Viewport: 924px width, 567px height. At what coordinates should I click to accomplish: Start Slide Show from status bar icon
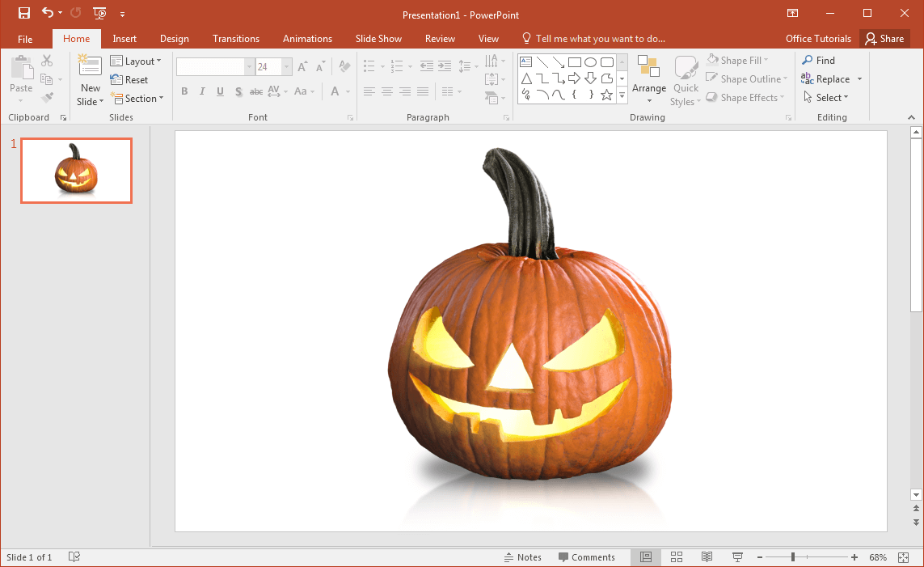[737, 557]
